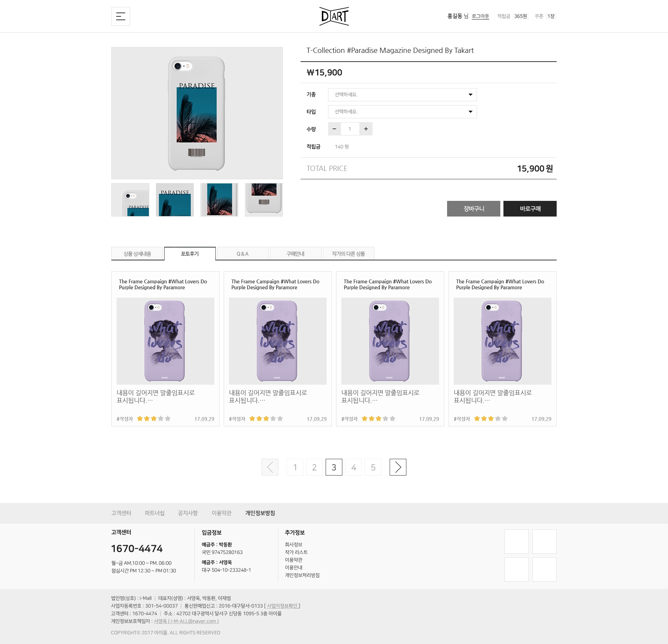The height and width of the screenshot is (644, 668).
Task: Expand the 타입 type dropdown
Action: point(402,112)
